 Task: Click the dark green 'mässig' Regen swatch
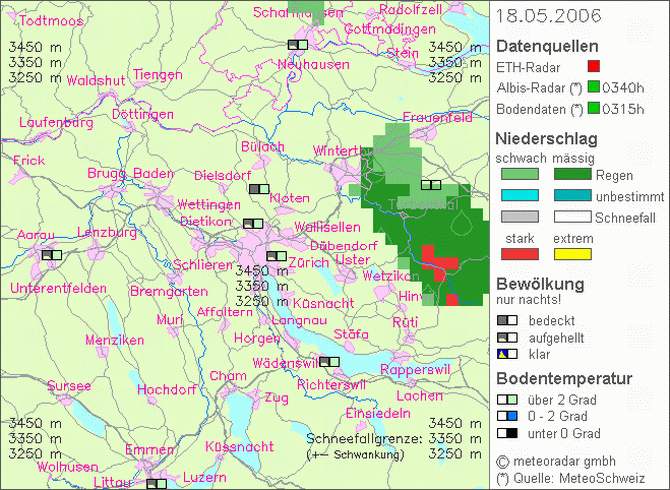[x=573, y=174]
